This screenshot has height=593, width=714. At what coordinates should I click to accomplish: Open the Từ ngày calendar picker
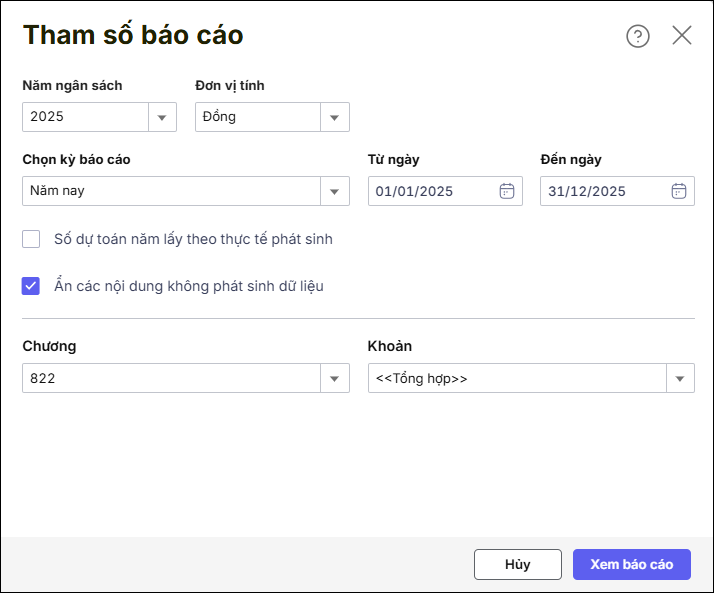click(507, 191)
